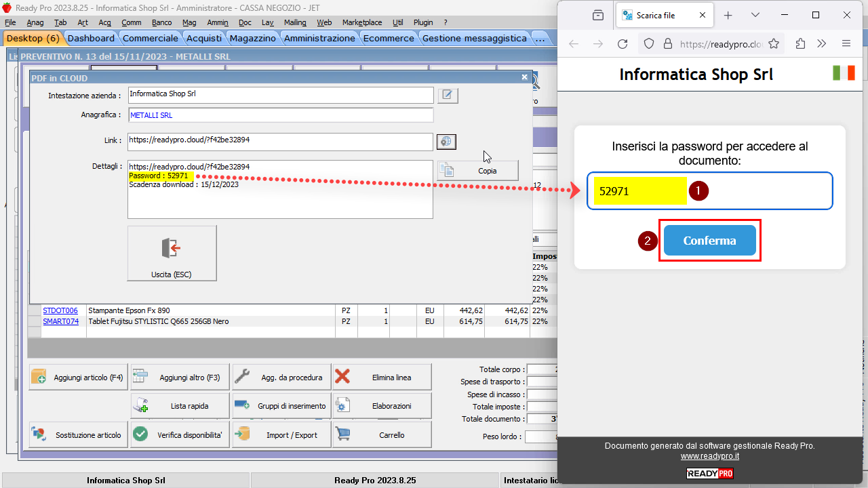Click the Conferma button in browser
This screenshot has height=488, width=868.
pos(709,241)
